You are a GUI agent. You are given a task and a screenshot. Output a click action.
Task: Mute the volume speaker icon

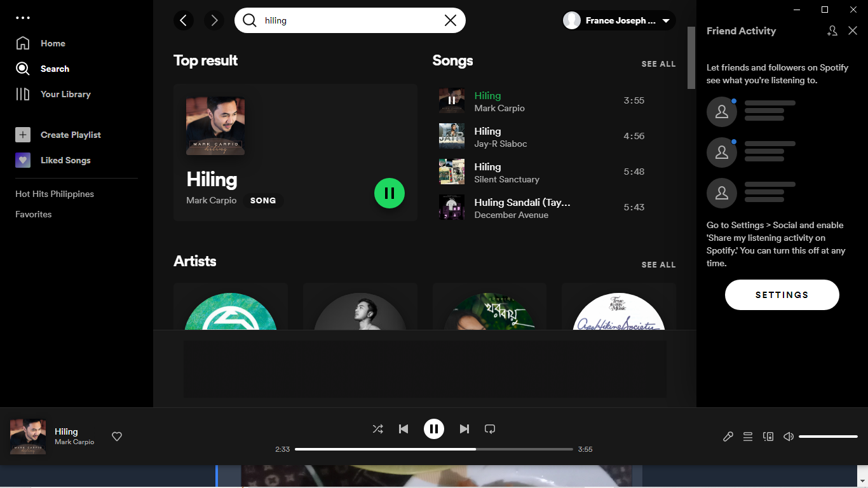[x=789, y=437]
